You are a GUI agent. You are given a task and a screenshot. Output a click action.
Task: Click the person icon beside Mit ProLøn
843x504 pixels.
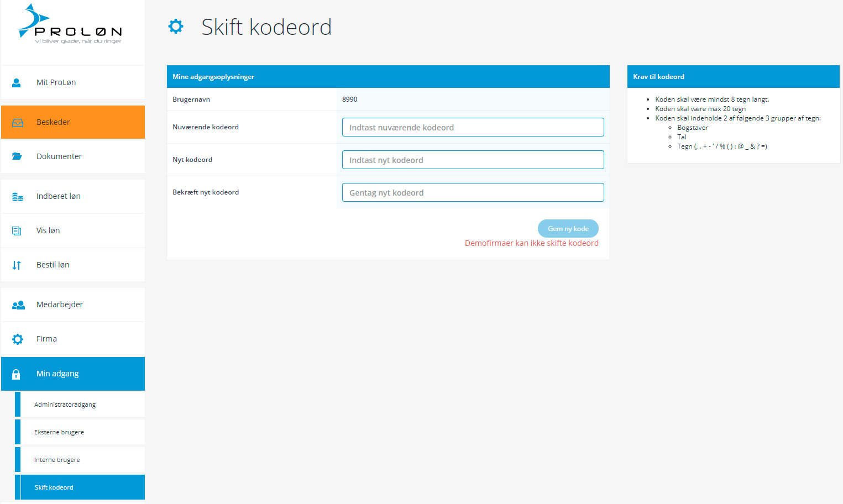click(17, 83)
